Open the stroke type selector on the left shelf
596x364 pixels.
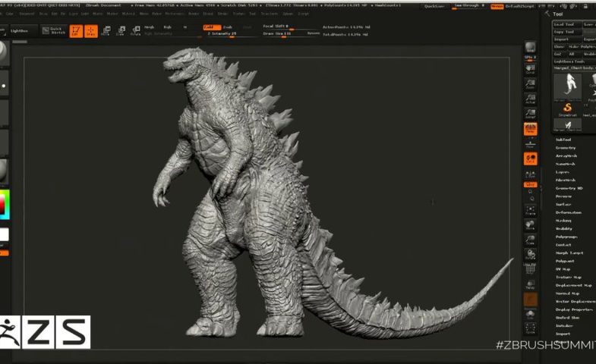click(x=4, y=84)
